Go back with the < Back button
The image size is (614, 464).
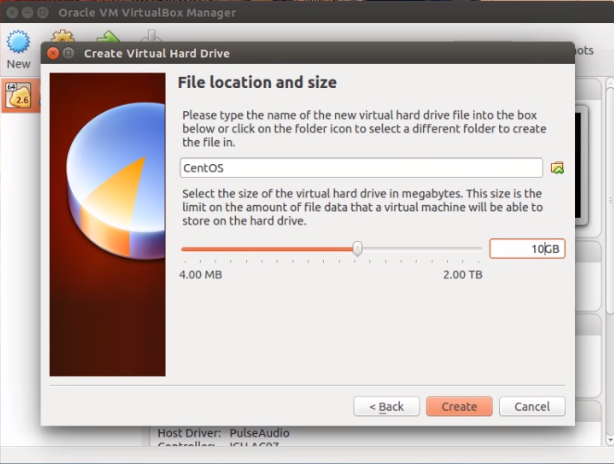(386, 406)
